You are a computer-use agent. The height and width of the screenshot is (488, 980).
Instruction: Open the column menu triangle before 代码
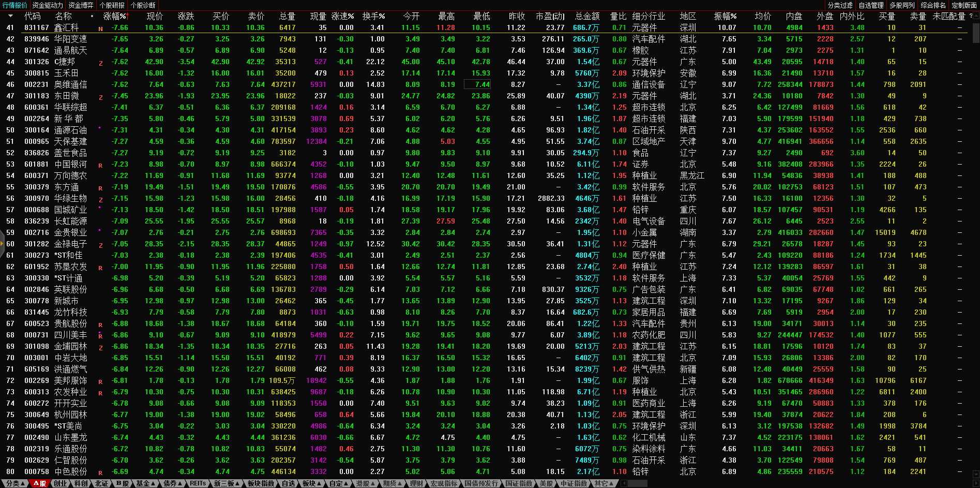point(10,16)
